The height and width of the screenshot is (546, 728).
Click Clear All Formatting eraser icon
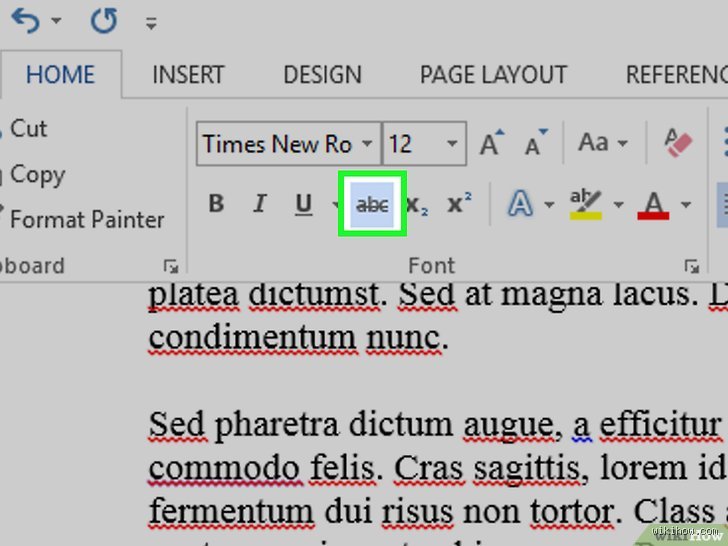coord(677,143)
